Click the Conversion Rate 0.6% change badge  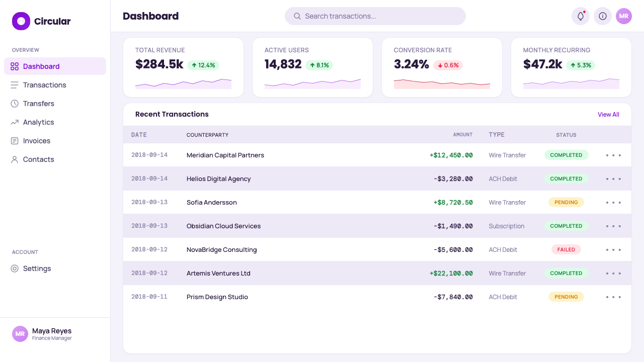pyautogui.click(x=448, y=65)
